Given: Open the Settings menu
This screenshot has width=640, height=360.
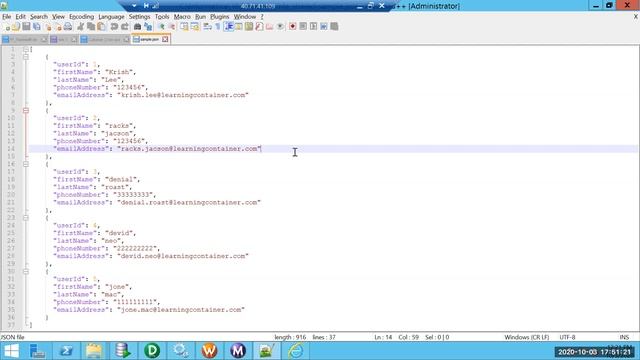Looking at the screenshot, I should coord(140,17).
